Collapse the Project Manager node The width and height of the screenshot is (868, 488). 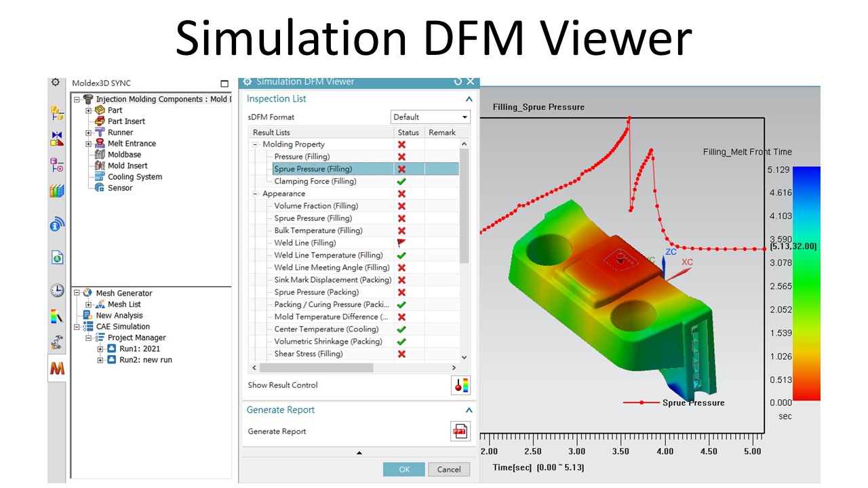tap(88, 338)
